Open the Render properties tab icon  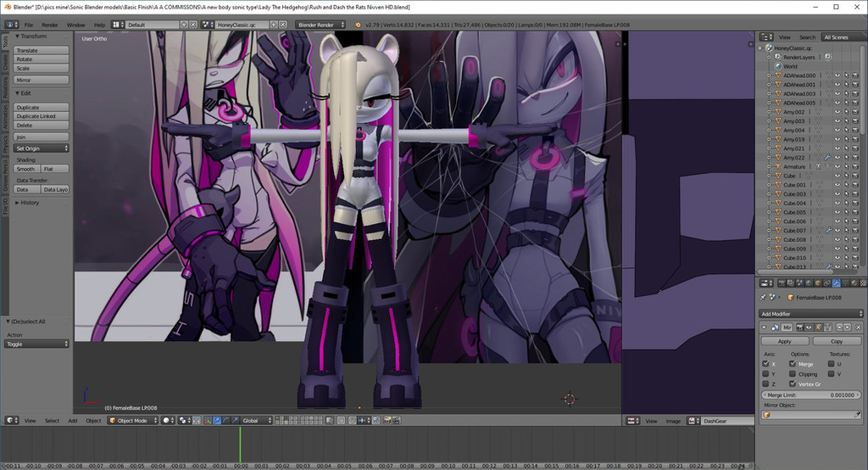(x=782, y=283)
